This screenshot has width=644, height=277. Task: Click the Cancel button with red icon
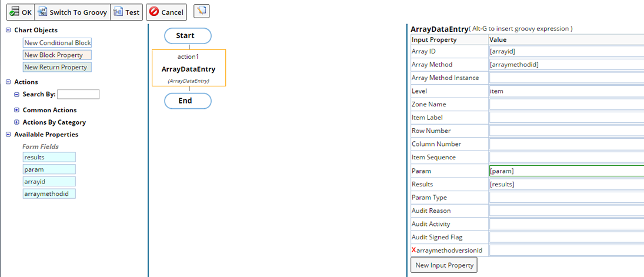click(x=166, y=12)
